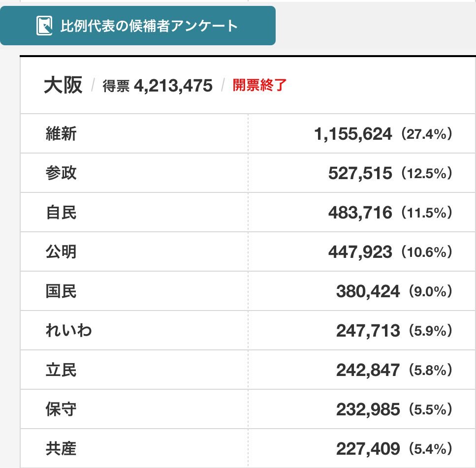The width and height of the screenshot is (476, 468).
Task: Select the れいわ party row
Action: [248, 330]
